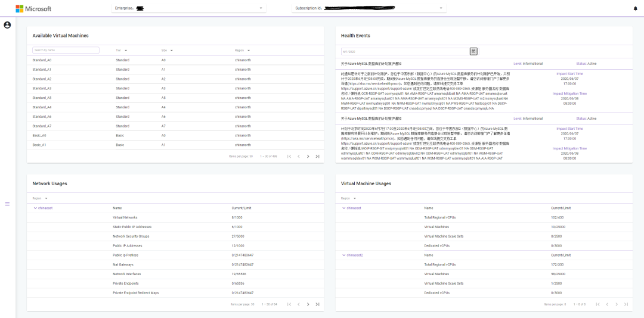Select the Standard_A2 row name
The height and width of the screenshot is (318, 644).
pyautogui.click(x=42, y=79)
